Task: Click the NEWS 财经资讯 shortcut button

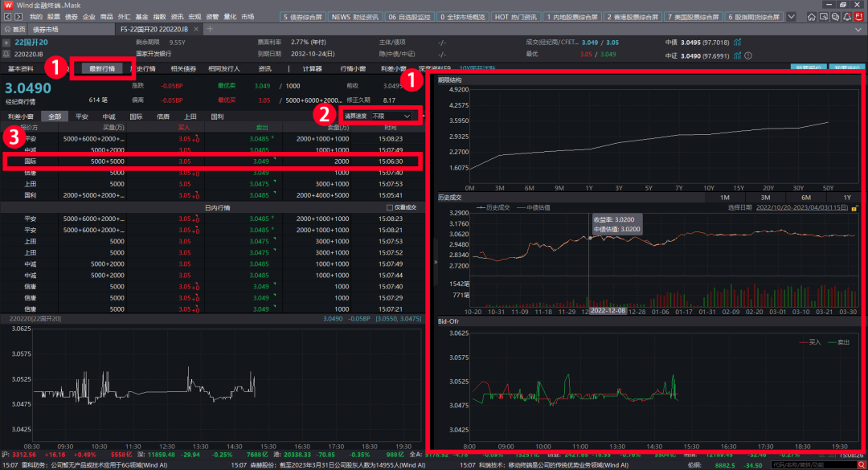Action: [x=354, y=16]
